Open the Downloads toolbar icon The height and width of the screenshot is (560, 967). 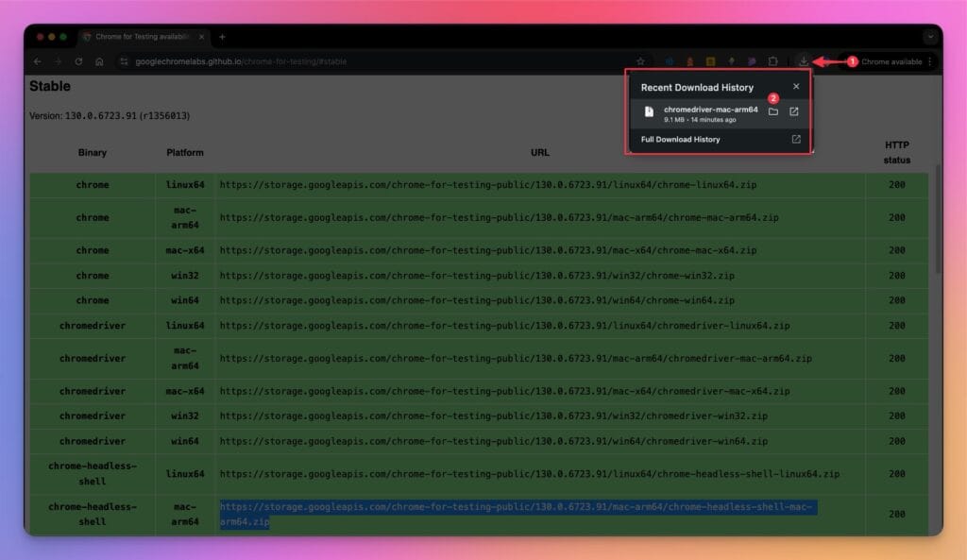(x=803, y=61)
